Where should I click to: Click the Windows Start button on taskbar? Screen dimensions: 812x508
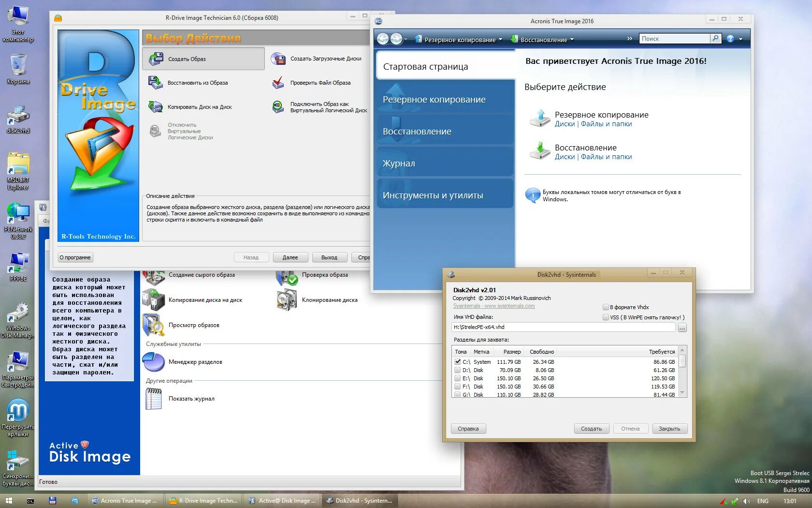tap(8, 501)
